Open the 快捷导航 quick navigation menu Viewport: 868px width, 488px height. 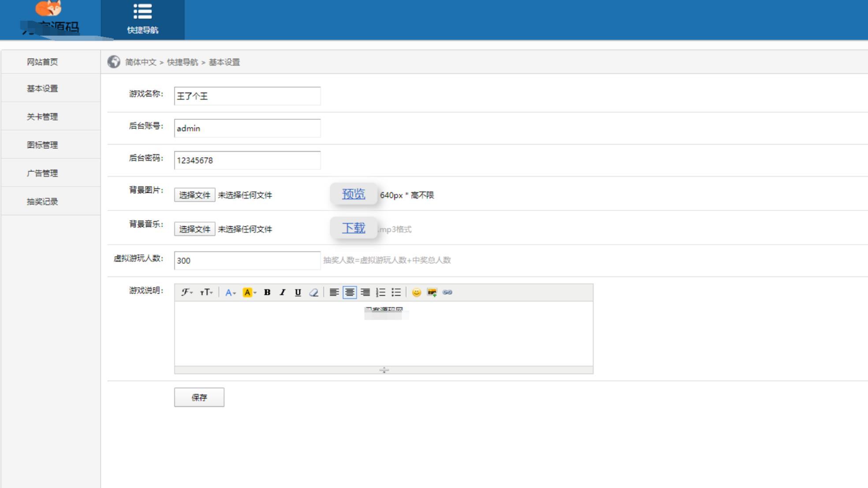point(142,20)
